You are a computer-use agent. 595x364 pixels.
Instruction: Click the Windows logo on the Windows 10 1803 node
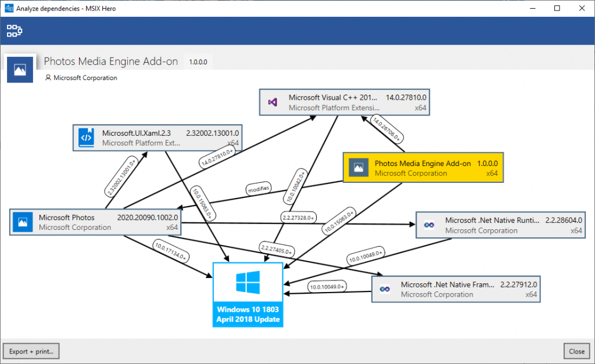point(248,284)
